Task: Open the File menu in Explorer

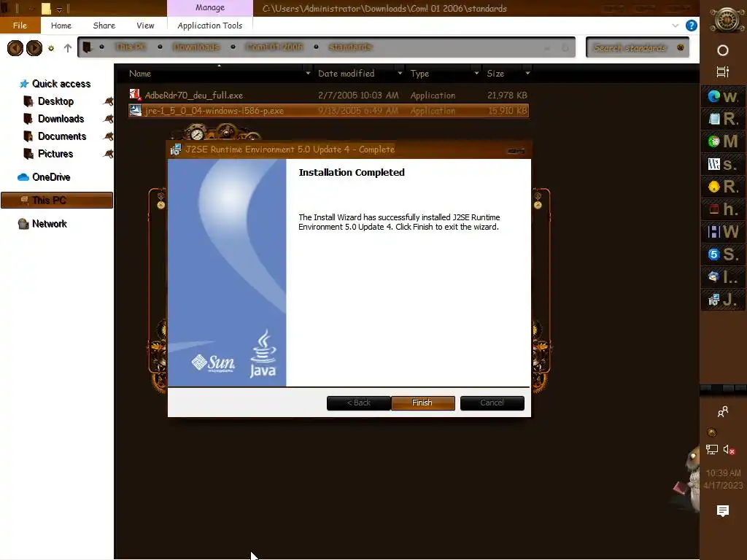Action: pos(20,26)
